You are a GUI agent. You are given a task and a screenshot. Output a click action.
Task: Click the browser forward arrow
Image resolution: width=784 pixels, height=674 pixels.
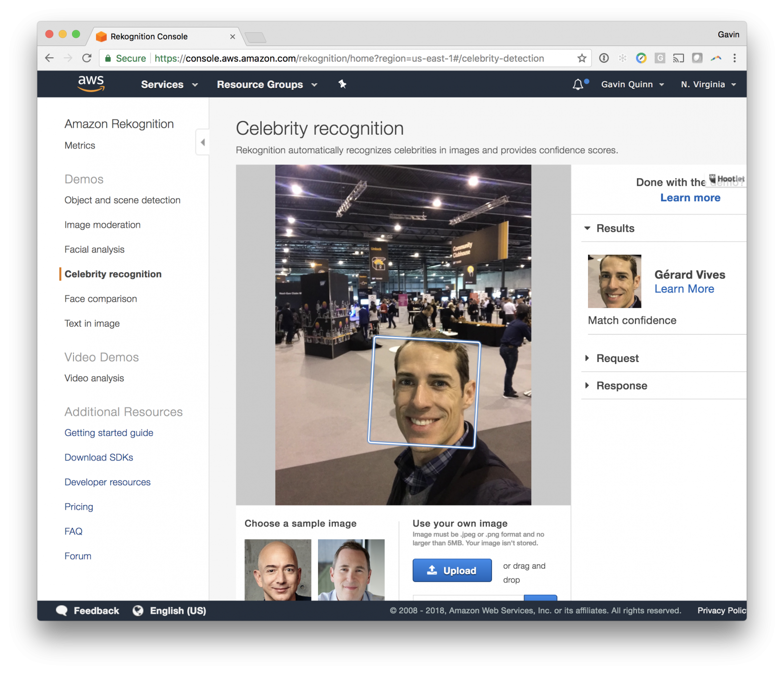click(68, 58)
